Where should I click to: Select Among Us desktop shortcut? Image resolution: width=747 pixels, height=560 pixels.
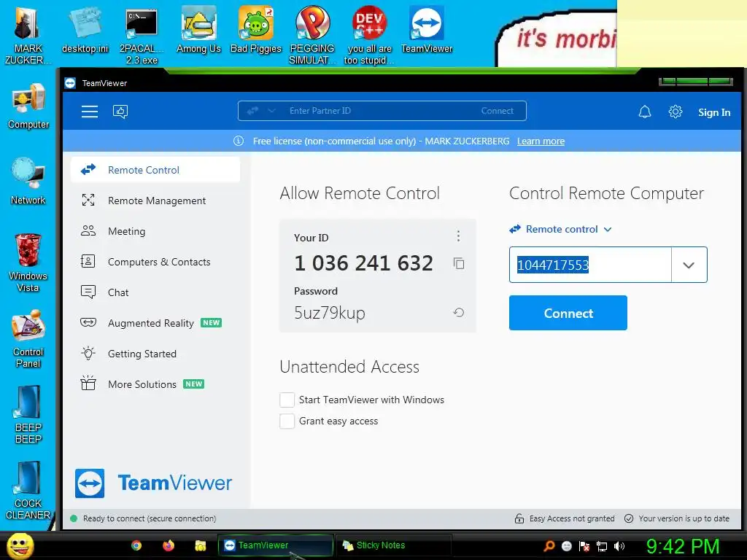[198, 29]
